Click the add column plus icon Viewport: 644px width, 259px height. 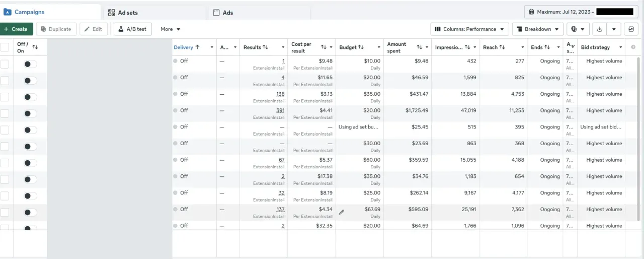633,47
